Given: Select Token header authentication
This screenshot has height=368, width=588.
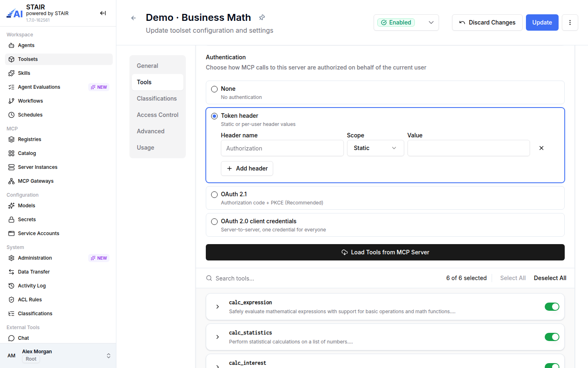Looking at the screenshot, I should coord(214,116).
